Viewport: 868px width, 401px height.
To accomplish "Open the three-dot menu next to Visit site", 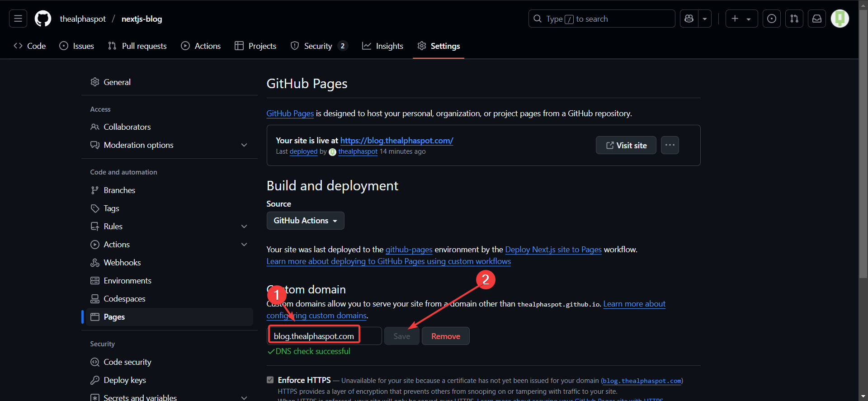I will 670,145.
